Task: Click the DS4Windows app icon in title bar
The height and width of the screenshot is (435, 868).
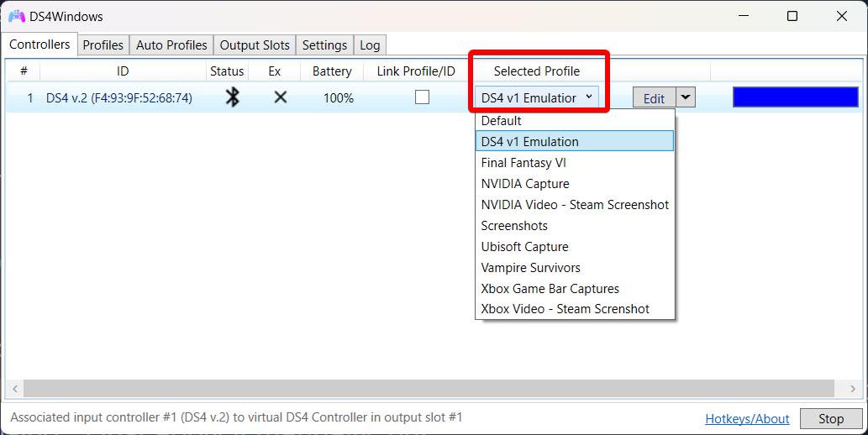Action: [17, 16]
